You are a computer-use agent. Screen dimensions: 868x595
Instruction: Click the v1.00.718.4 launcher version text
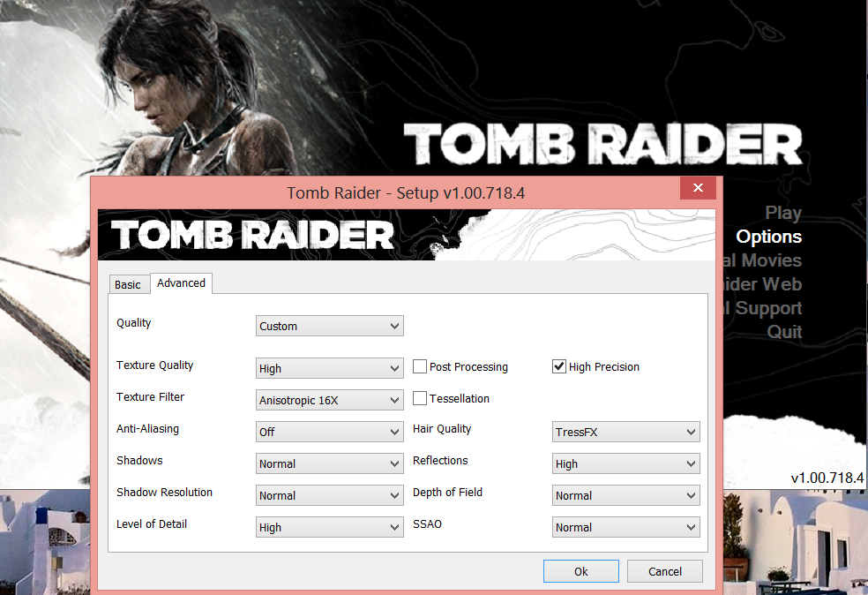point(827,478)
